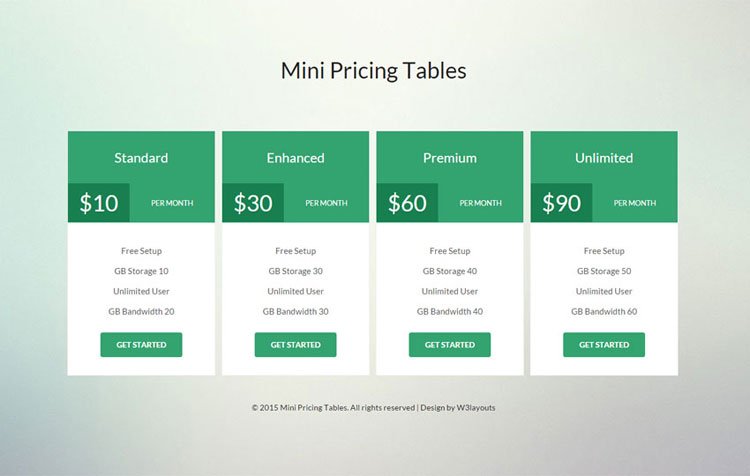Click Get Started on the Standard plan
Viewport: 750px width, 476px height.
(141, 344)
